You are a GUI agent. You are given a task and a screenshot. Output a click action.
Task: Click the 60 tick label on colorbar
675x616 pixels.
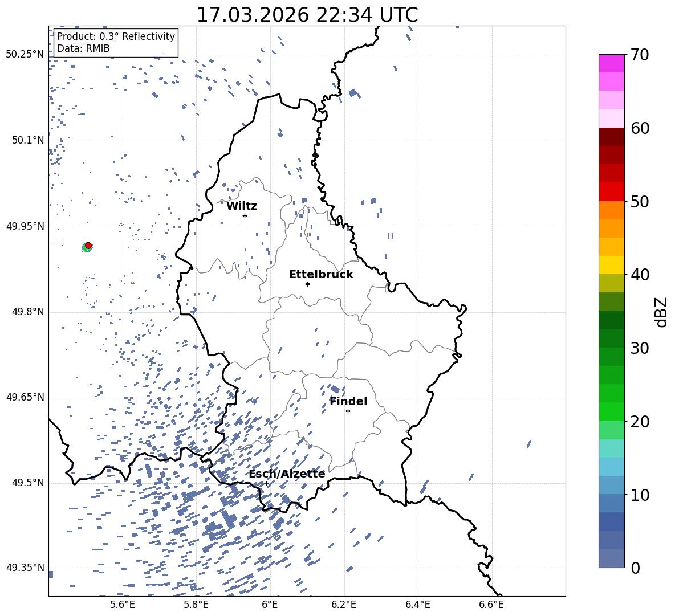tap(640, 128)
